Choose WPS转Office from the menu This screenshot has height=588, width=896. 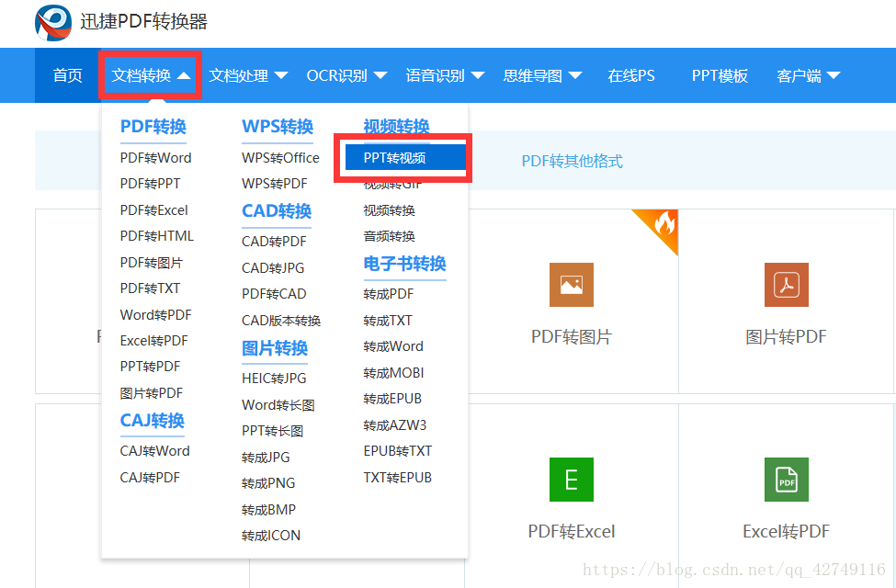click(280, 158)
